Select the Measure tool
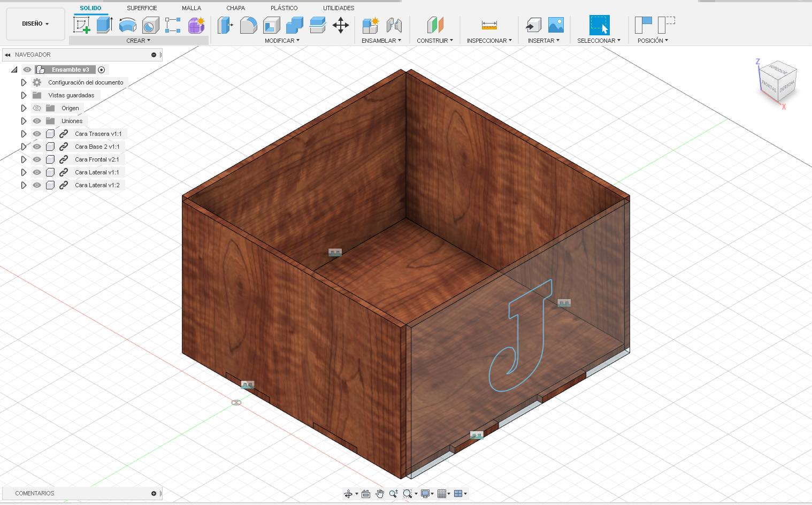Screen dimensions: 812x505 click(x=489, y=25)
